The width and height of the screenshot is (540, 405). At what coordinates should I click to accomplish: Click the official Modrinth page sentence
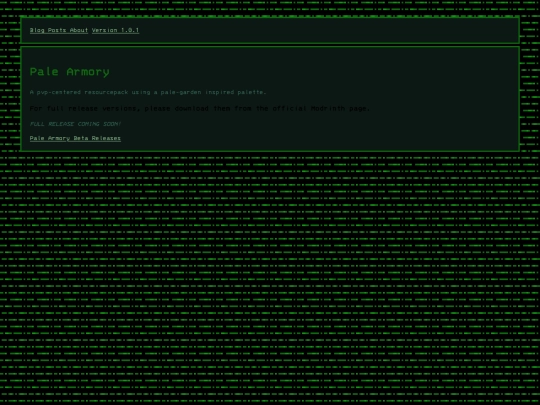coord(199,108)
